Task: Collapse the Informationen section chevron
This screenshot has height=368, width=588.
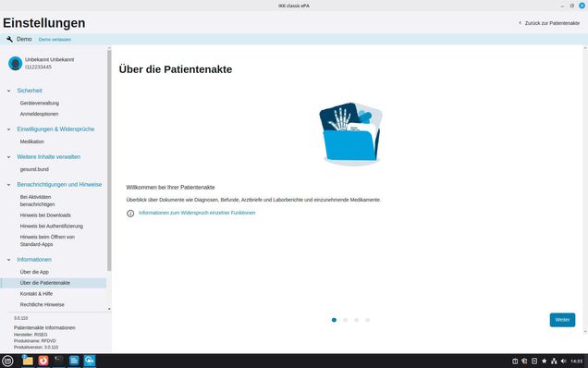Action: [8, 260]
